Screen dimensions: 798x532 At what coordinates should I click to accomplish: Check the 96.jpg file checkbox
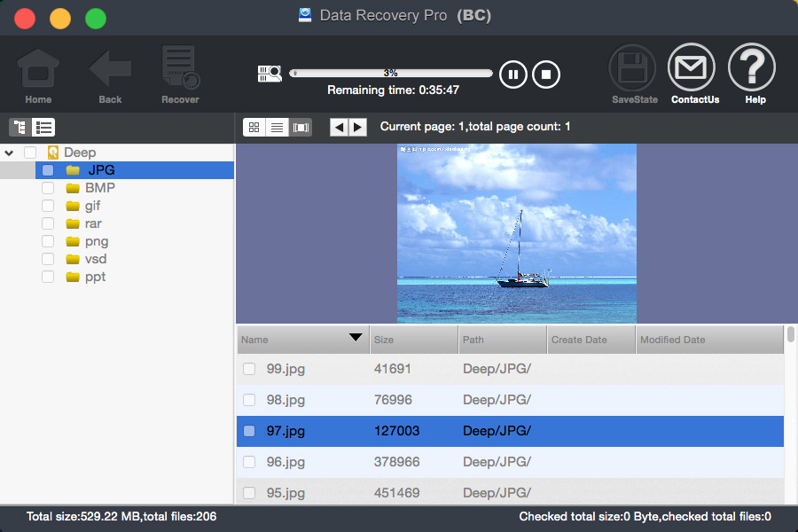tap(249, 462)
